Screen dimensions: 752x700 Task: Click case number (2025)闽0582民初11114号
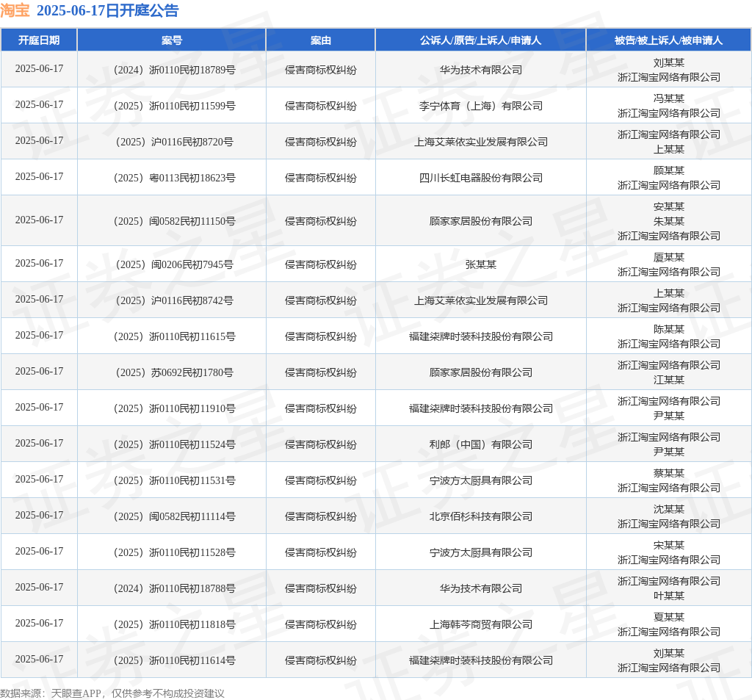pyautogui.click(x=175, y=516)
